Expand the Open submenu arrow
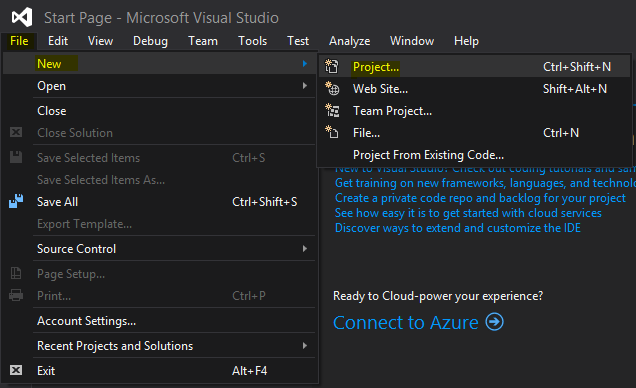Viewport: 636px width, 388px height. coord(305,86)
